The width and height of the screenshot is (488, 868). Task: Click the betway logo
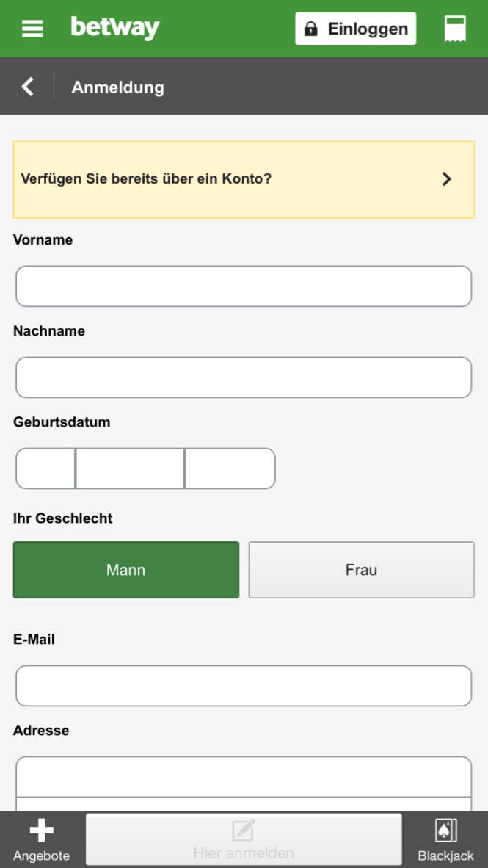coord(114,28)
